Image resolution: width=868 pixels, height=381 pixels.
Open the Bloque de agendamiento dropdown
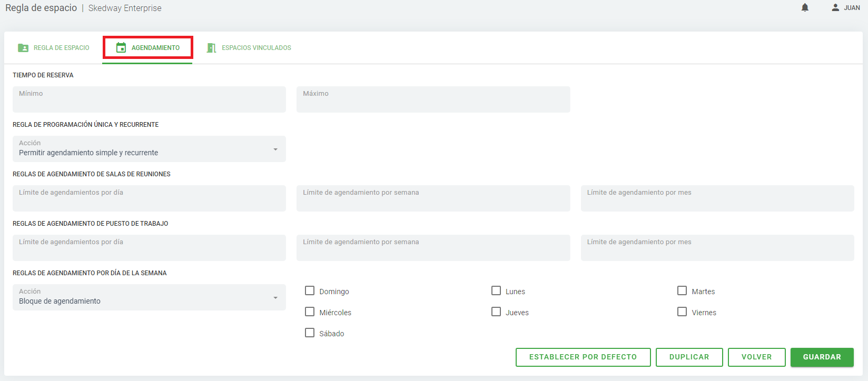[149, 297]
